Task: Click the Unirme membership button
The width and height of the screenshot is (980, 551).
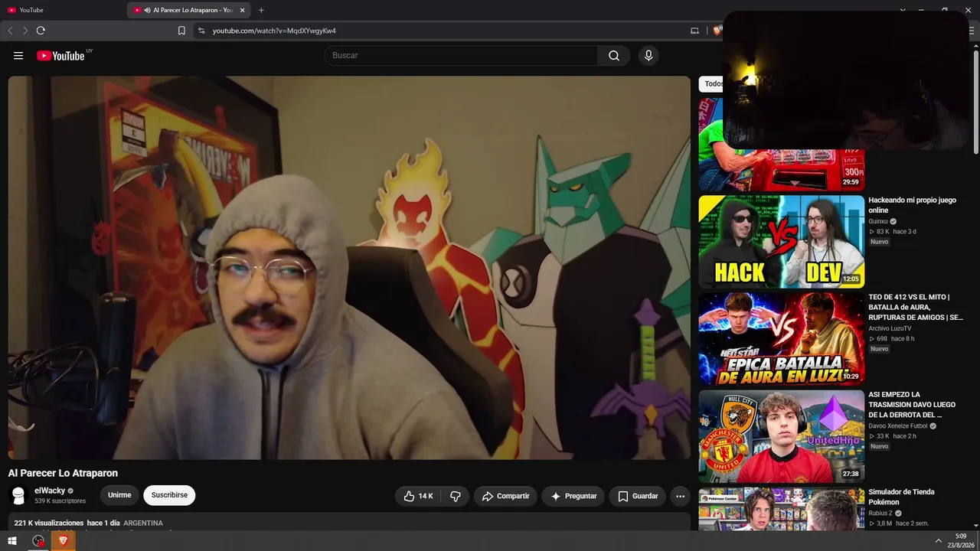Action: pyautogui.click(x=119, y=495)
